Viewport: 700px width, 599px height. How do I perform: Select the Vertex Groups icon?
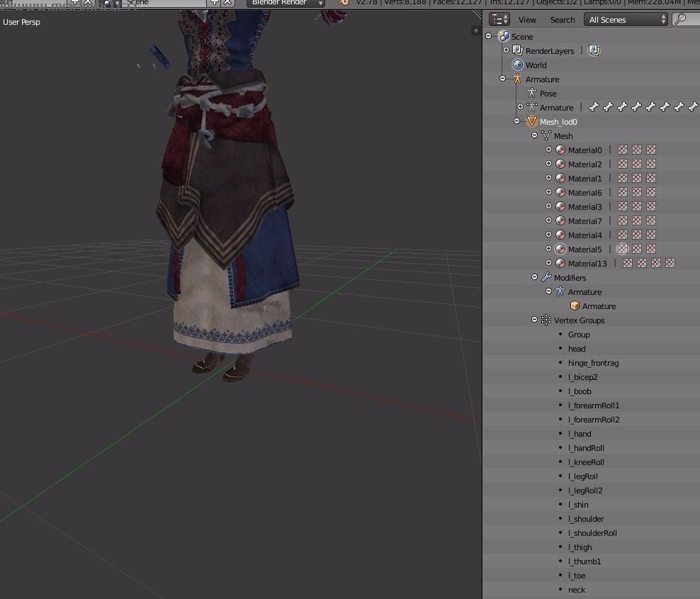546,320
